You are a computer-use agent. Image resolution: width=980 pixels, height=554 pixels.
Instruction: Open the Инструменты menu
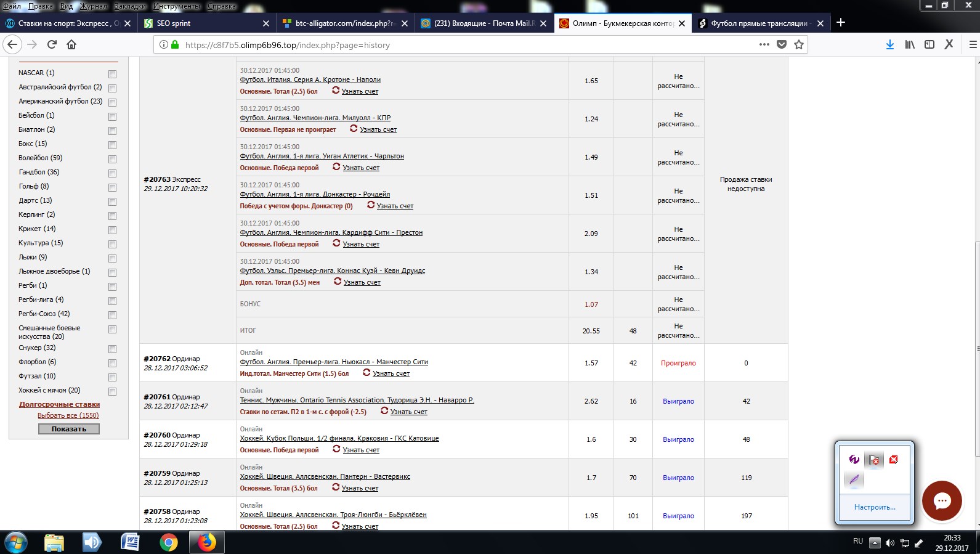(x=177, y=6)
